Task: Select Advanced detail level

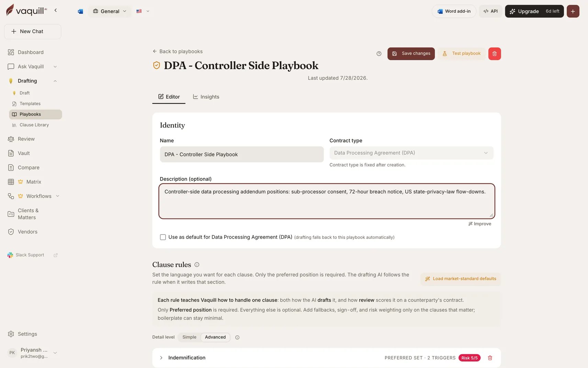Action: point(215,337)
